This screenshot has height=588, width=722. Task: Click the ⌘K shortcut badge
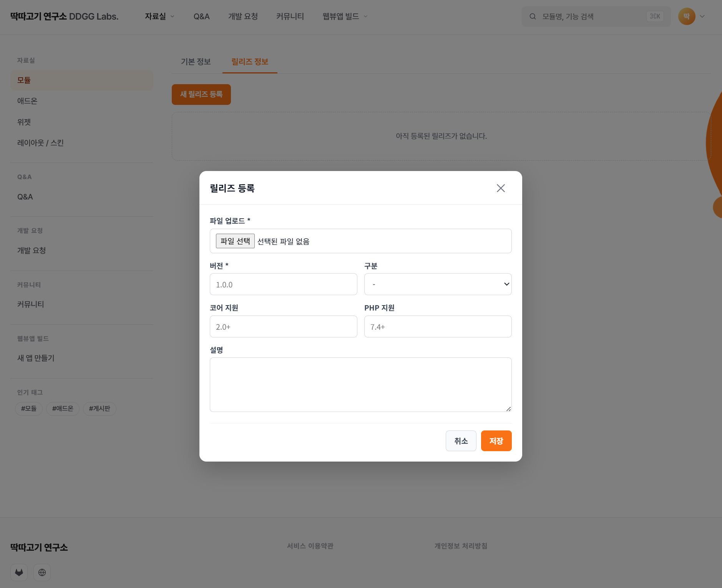pos(655,17)
